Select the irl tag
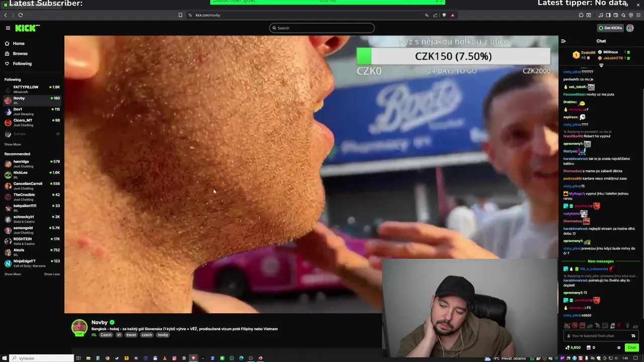 [119, 335]
